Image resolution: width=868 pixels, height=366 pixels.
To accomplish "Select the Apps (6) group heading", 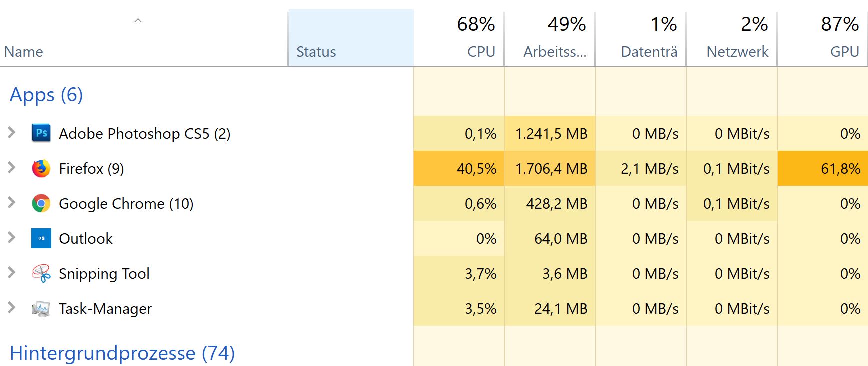I will (x=46, y=95).
